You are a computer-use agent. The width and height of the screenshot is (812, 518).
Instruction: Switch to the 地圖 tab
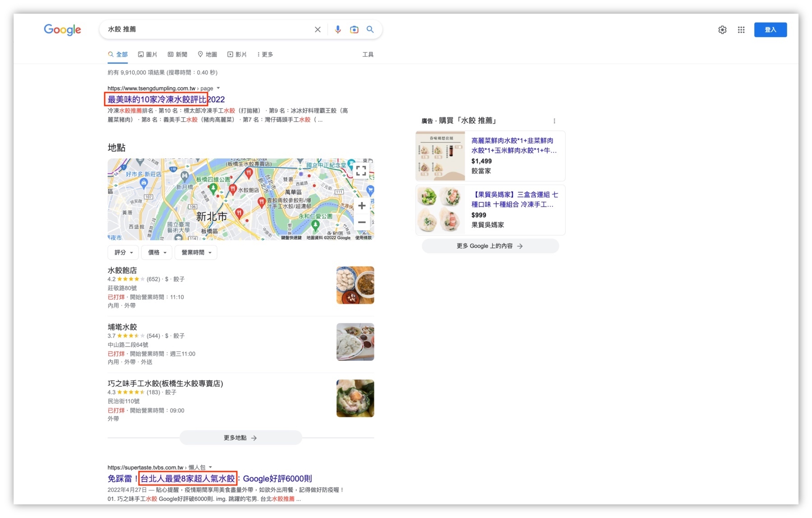[x=208, y=54]
